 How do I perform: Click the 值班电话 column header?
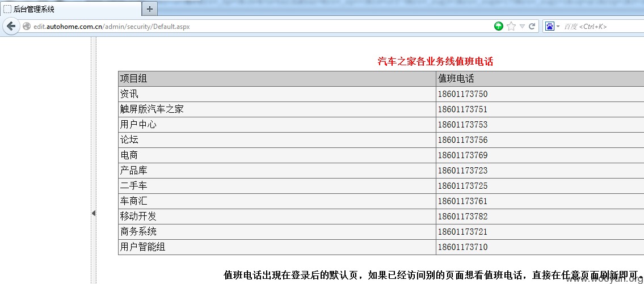coord(456,78)
